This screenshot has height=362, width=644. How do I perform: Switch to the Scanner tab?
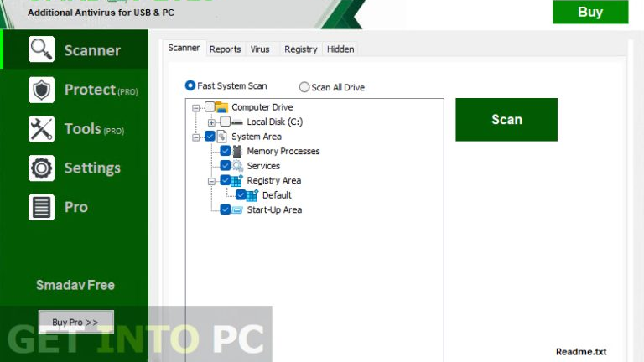pos(184,48)
